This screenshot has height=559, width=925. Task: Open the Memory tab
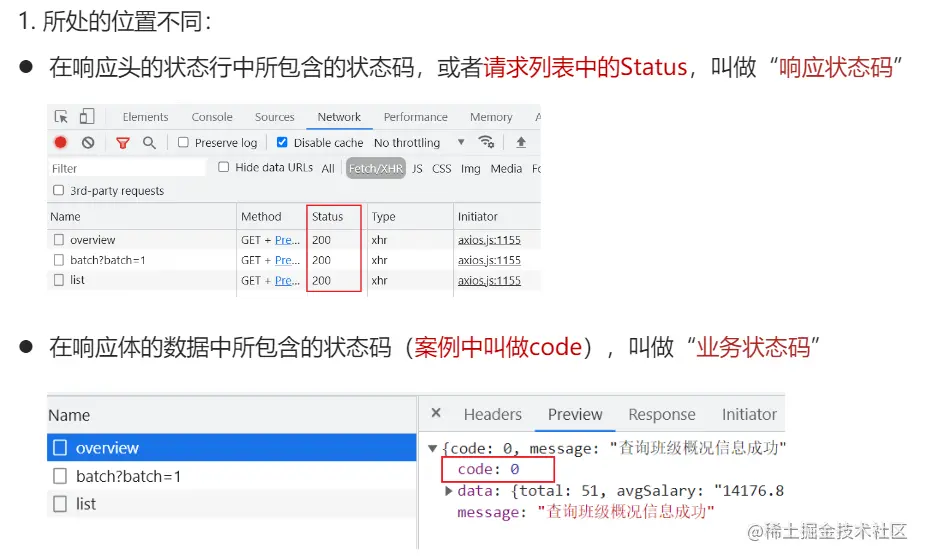click(x=491, y=117)
